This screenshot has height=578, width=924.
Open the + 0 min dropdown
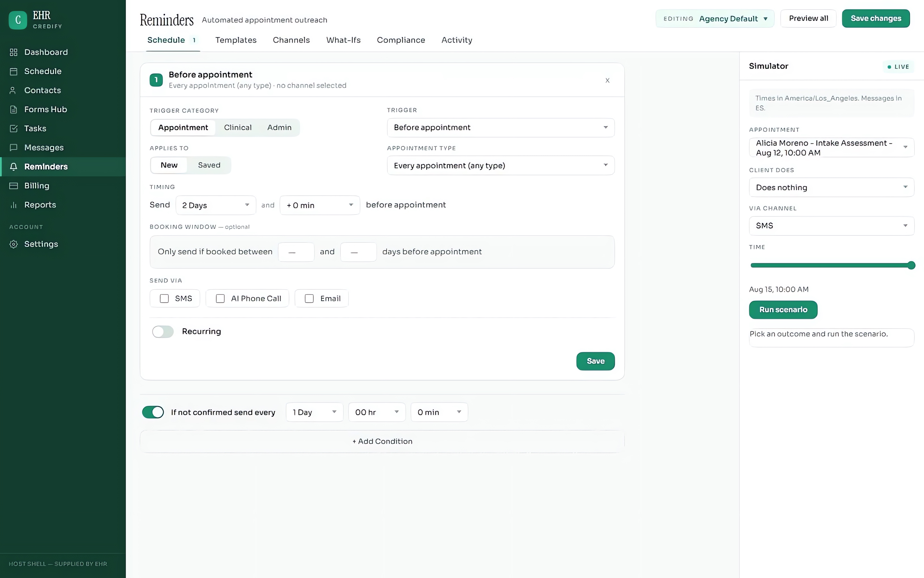pos(320,205)
